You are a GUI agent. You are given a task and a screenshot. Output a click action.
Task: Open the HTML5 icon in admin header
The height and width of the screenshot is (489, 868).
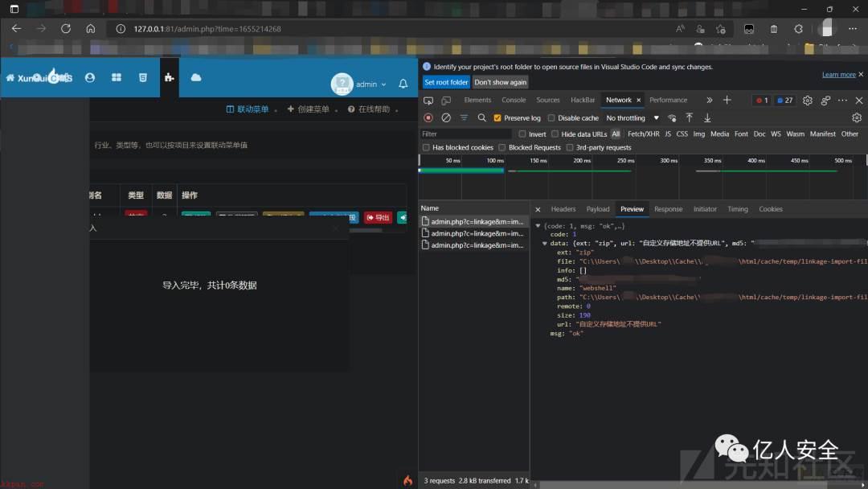tap(143, 77)
